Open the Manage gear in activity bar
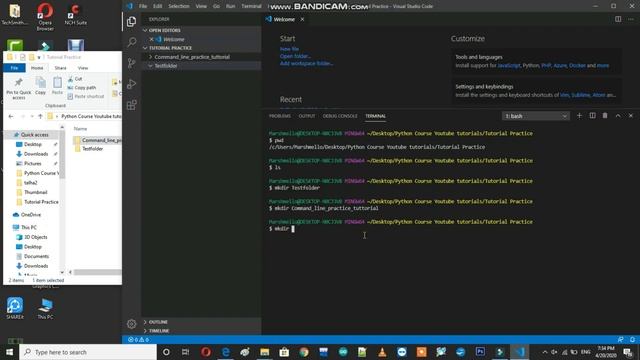This screenshot has height=360, width=640. click(x=131, y=324)
